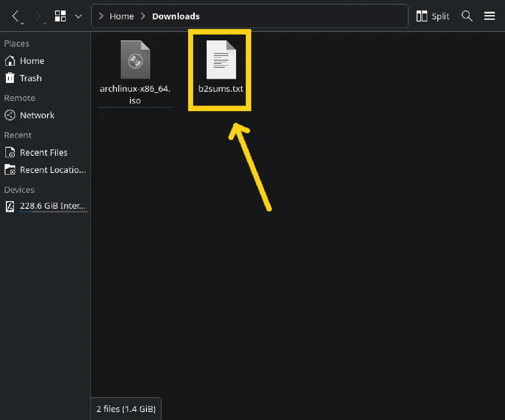Open the view mode dropdown arrow
The width and height of the screenshot is (505, 420).
click(78, 16)
